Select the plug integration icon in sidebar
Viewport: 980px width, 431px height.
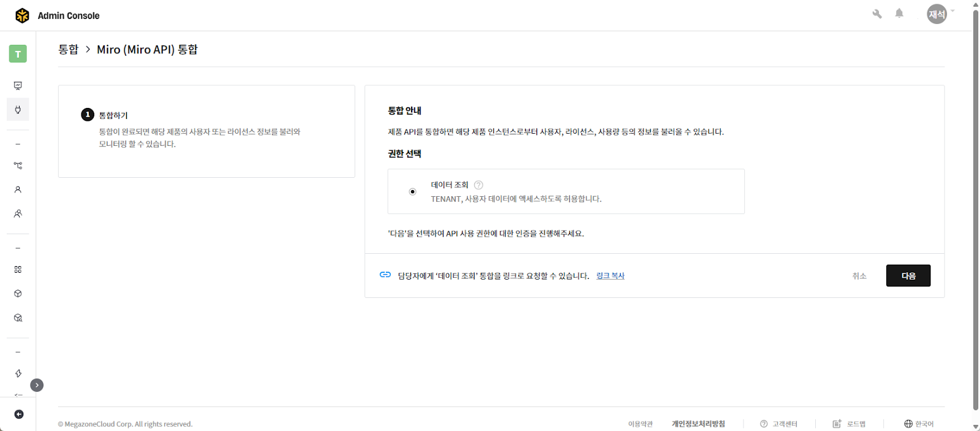coord(18,110)
